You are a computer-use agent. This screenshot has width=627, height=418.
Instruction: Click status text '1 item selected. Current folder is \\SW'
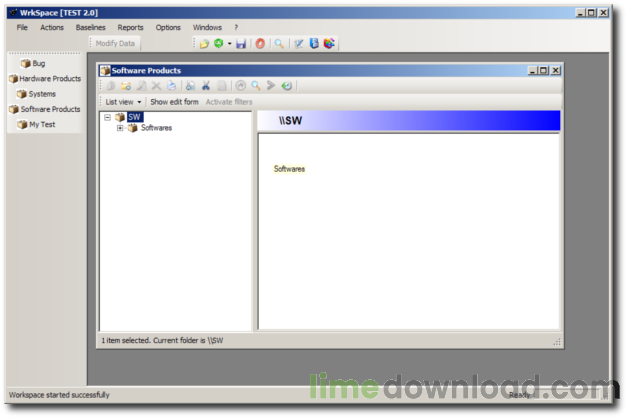(162, 340)
